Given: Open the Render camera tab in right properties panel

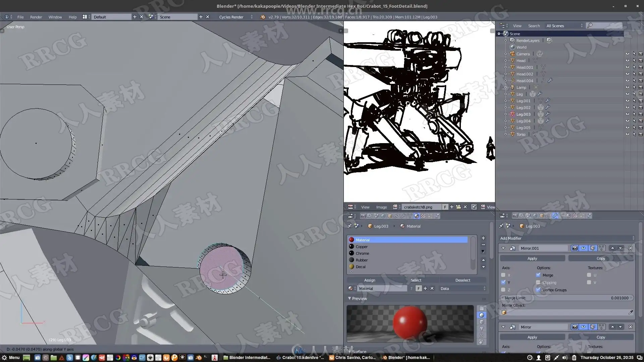Looking at the screenshot, I should click(515, 216).
